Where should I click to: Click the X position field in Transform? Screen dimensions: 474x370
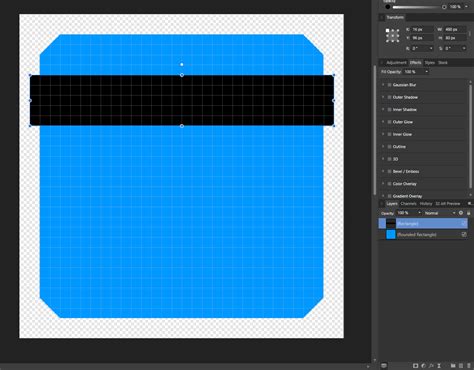coord(422,29)
